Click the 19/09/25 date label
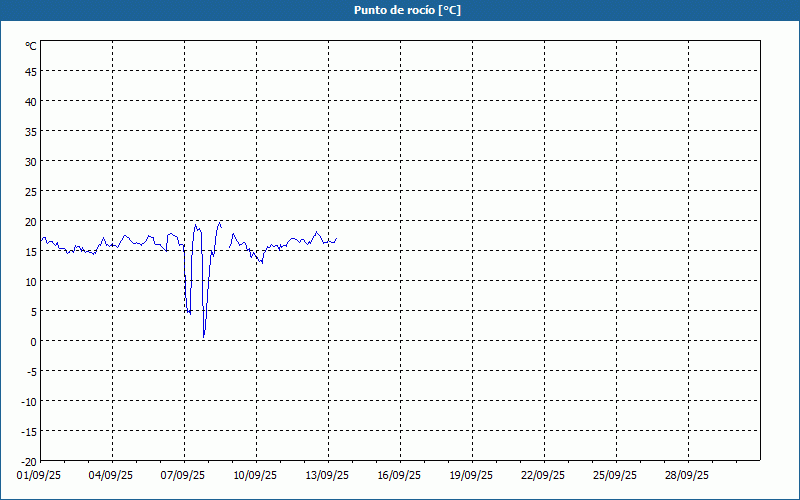800x500 pixels. click(x=471, y=476)
